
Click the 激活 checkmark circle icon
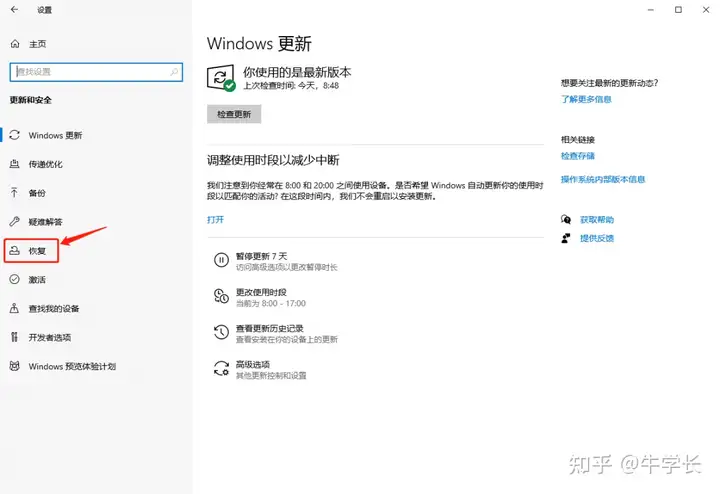click(x=15, y=280)
